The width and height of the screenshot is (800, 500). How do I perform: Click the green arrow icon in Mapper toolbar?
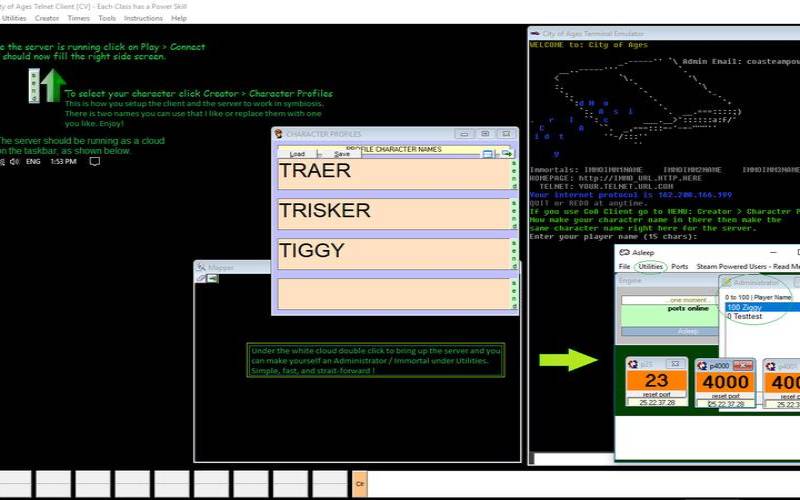[213, 278]
